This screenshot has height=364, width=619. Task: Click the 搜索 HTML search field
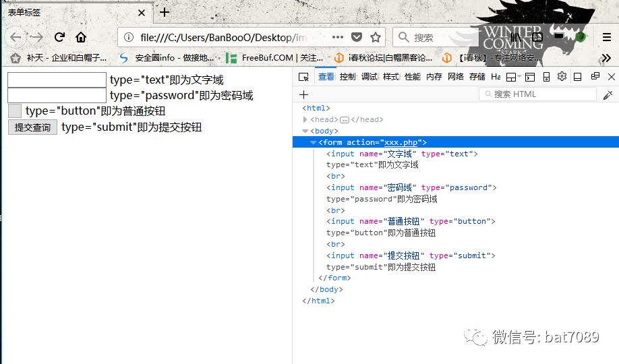(x=537, y=94)
